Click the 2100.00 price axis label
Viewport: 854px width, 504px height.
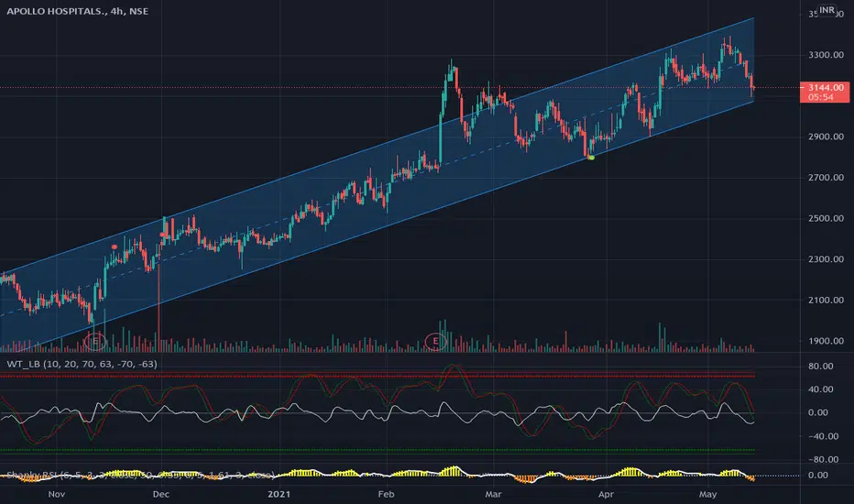tap(826, 301)
